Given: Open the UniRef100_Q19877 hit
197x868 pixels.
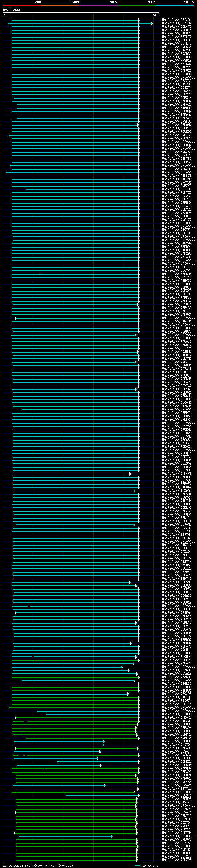Looking at the screenshot, I should 177,220.
